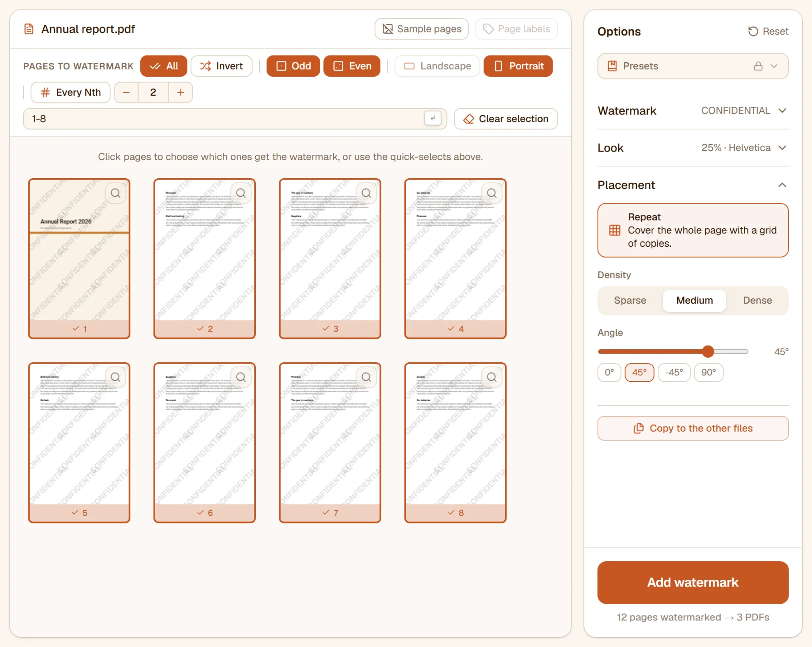Select Dense density
Screen dimensions: 812x647
(757, 300)
